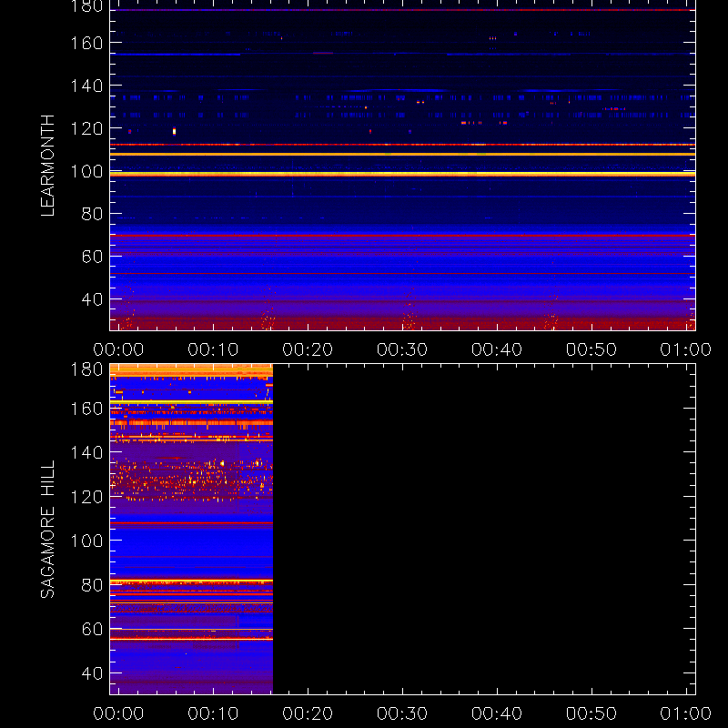Image resolution: width=728 pixels, height=728 pixels.
Task: Select the 80 tick label on Learmonth axis
Action: click(92, 214)
